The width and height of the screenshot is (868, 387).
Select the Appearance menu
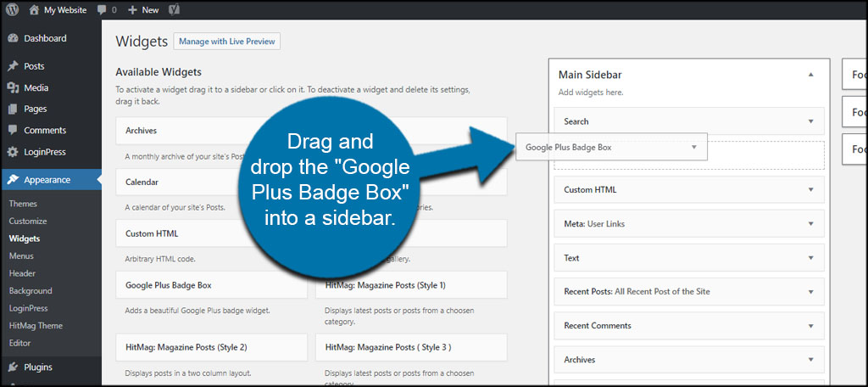point(51,180)
